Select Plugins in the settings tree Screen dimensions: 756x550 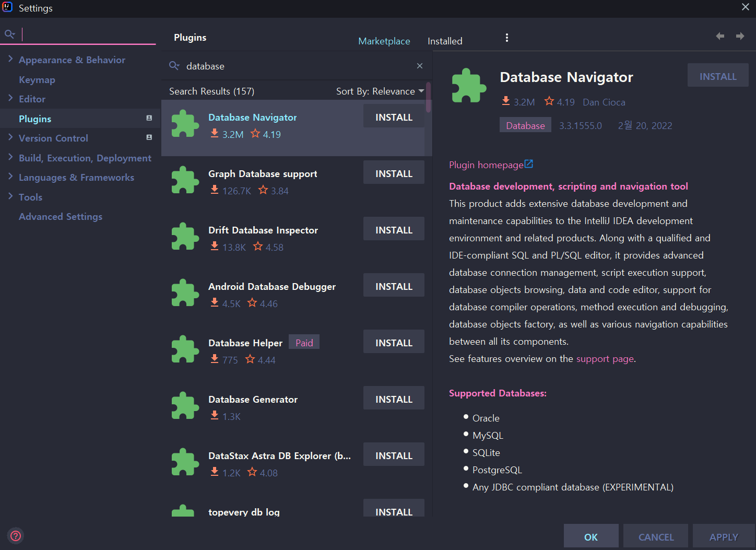coord(35,119)
